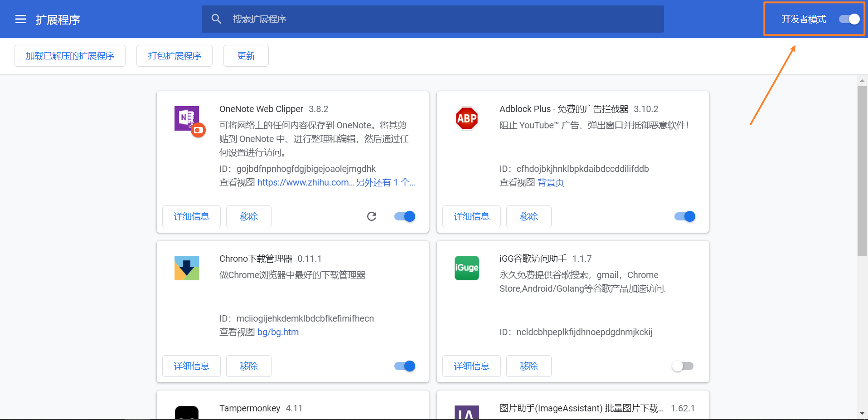868x420 pixels.
Task: Click the OneNote Web Clipper icon
Action: click(189, 121)
